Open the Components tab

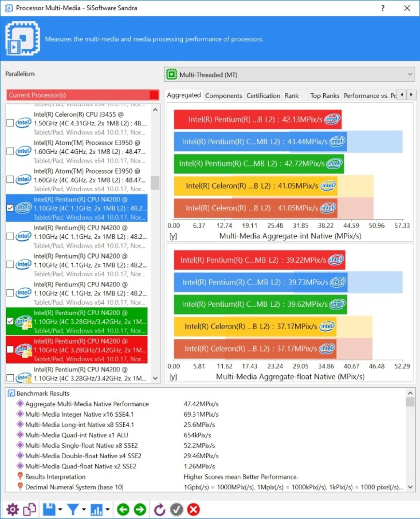coord(224,95)
